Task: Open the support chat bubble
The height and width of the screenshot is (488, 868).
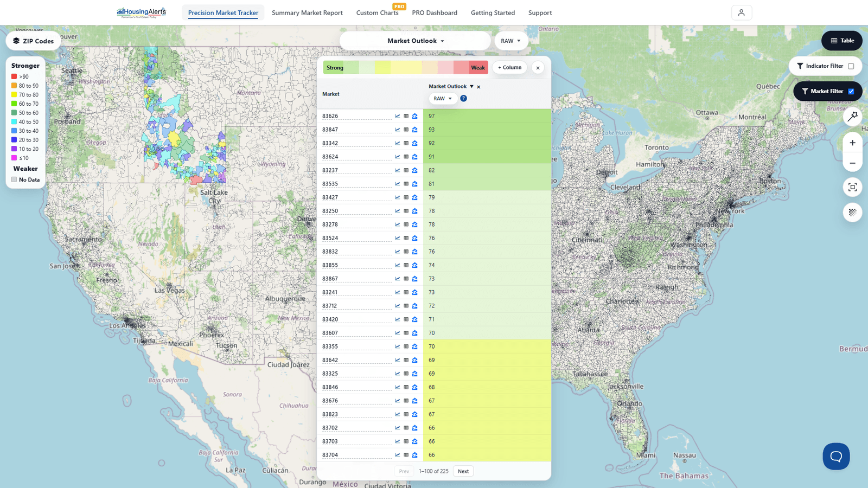Action: coord(836,456)
